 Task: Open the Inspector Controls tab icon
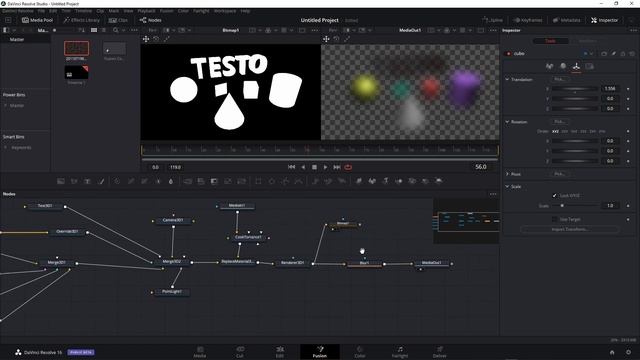pos(549,66)
